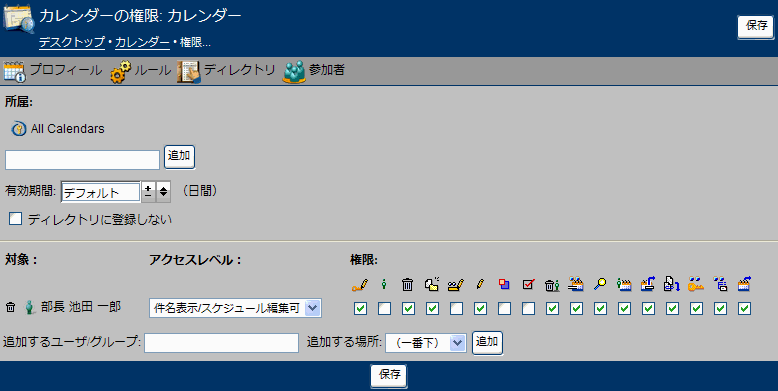778x391 pixels.
Task: Open the 参加者 people icon
Action: (x=294, y=71)
